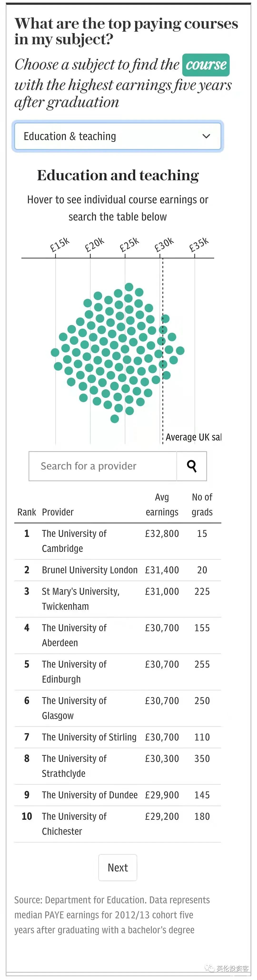
Task: Click the rightmost green dot in chart
Action: click(x=180, y=350)
